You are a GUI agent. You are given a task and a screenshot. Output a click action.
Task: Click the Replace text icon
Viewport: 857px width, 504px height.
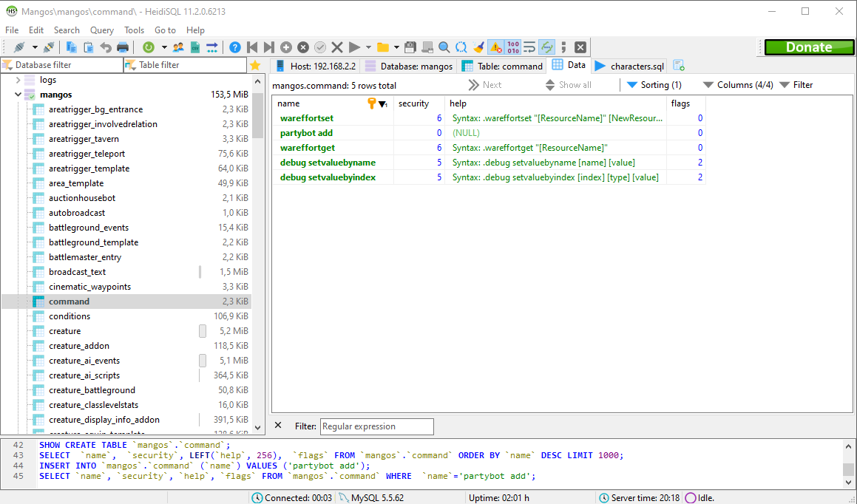pyautogui.click(x=461, y=47)
